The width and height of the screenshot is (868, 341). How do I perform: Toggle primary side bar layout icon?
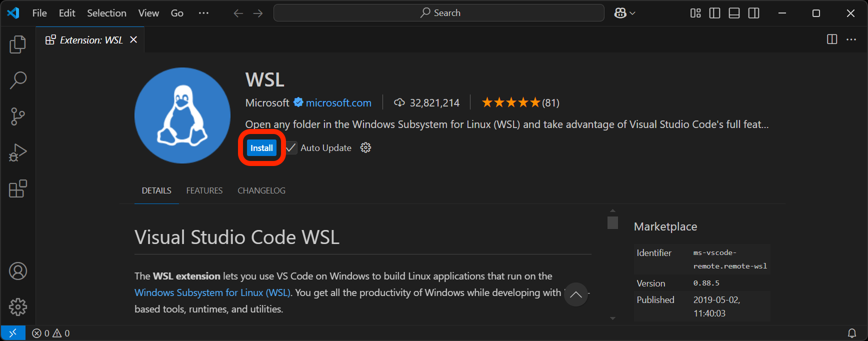click(715, 13)
